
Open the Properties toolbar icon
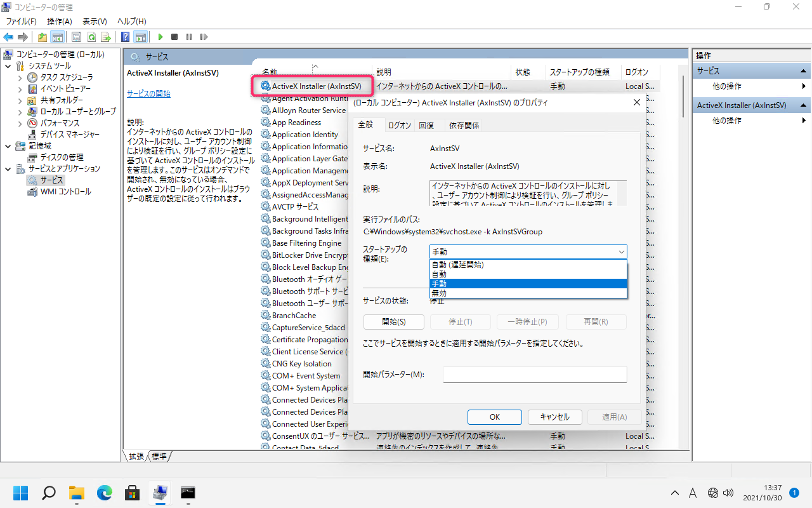coord(76,37)
